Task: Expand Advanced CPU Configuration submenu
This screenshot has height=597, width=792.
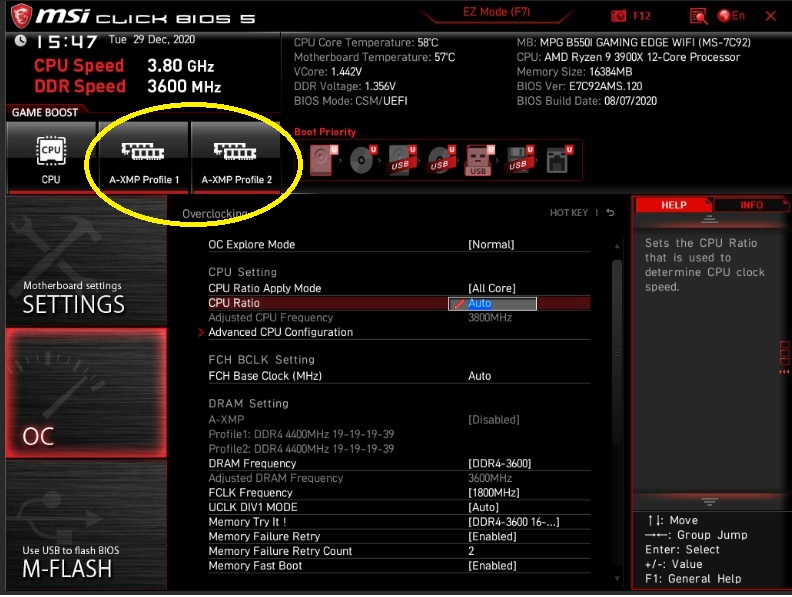Action: (280, 332)
